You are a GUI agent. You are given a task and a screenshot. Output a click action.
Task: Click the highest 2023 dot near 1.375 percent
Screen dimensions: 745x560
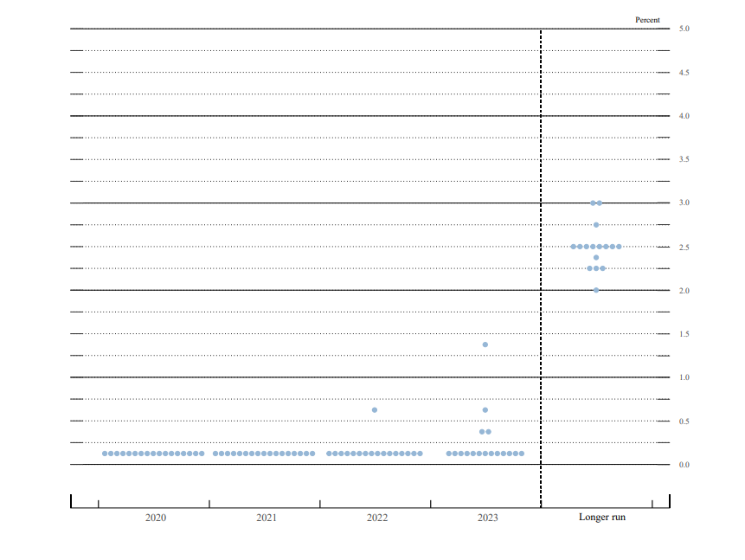click(485, 344)
